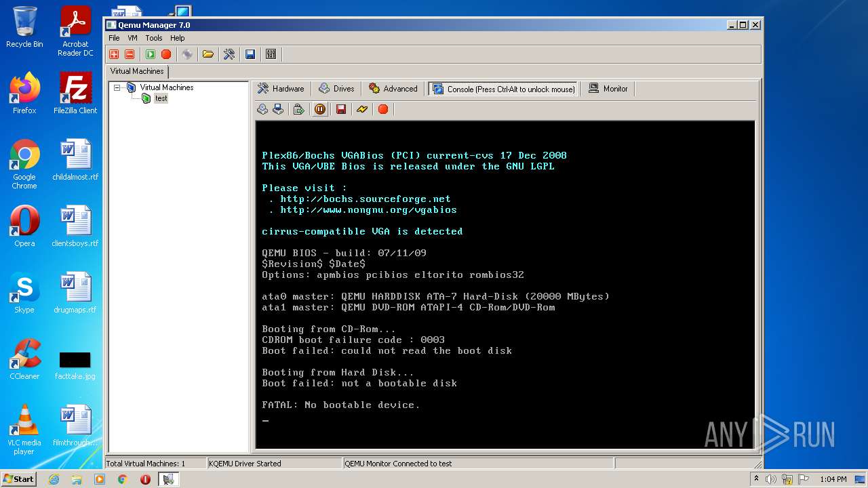Click the Qemu Manager taskbar button
The width and height of the screenshot is (868, 488).
169,479
